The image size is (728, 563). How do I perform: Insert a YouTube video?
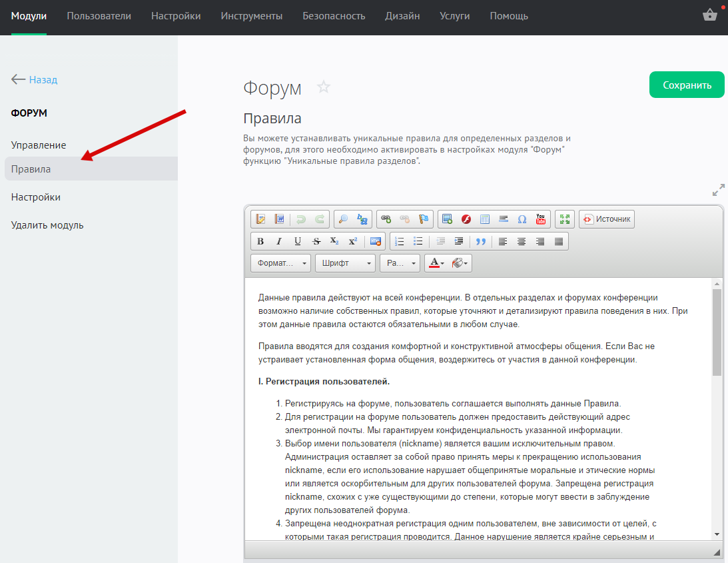[x=540, y=219]
